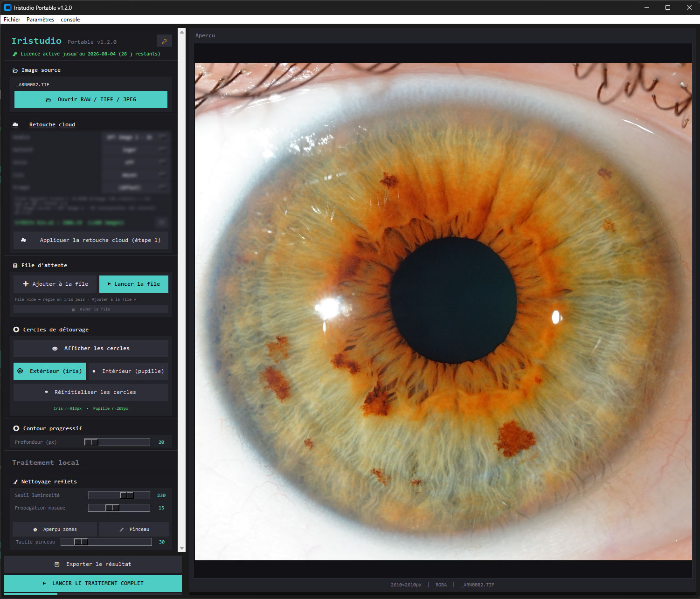Click the _ARN0082.TIF filename under Image source
Screen dimensions: 700x599
33,84
